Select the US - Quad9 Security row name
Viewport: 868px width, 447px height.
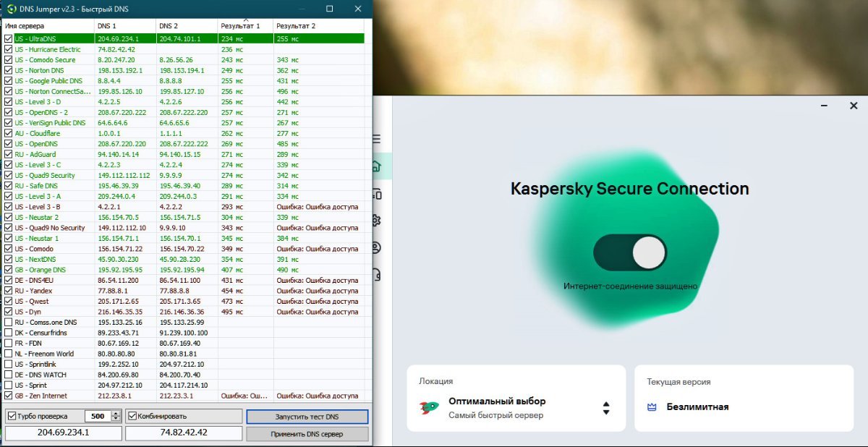click(45, 176)
